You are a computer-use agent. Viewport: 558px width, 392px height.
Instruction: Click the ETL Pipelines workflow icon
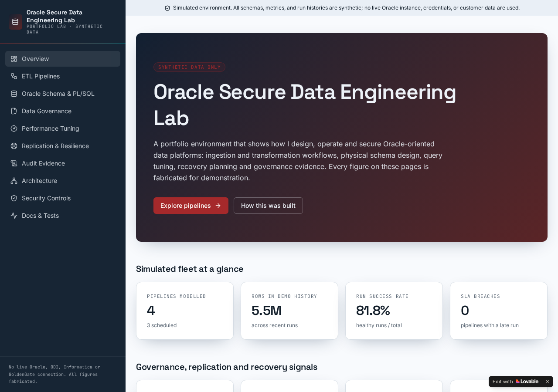(x=14, y=76)
